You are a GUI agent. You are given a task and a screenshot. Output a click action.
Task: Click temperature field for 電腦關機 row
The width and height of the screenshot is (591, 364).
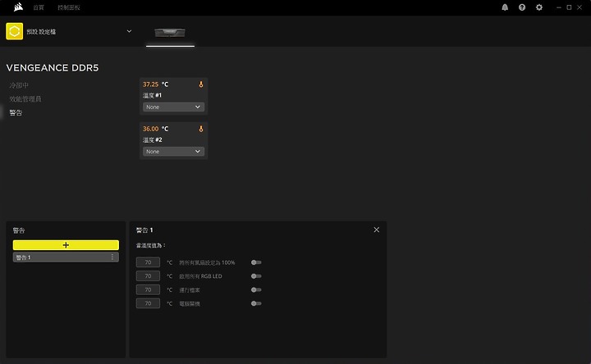pos(148,303)
